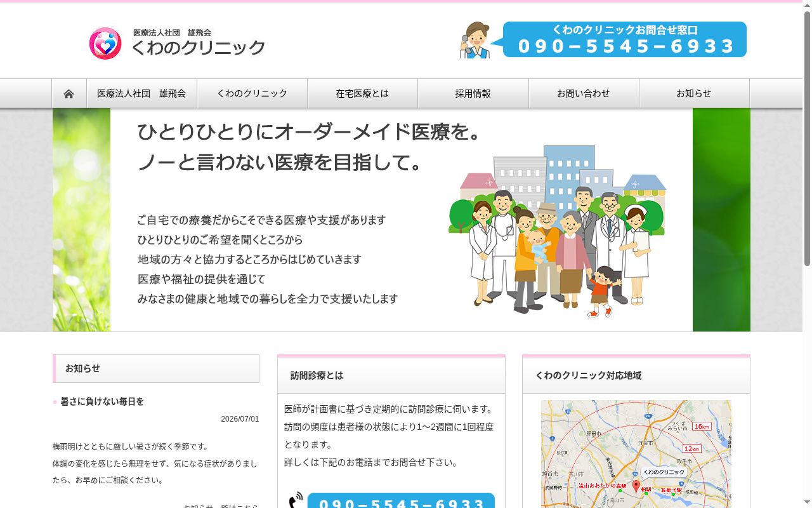Click the お知らせ sidebar section heading
This screenshot has height=508, width=812.
pyautogui.click(x=156, y=368)
